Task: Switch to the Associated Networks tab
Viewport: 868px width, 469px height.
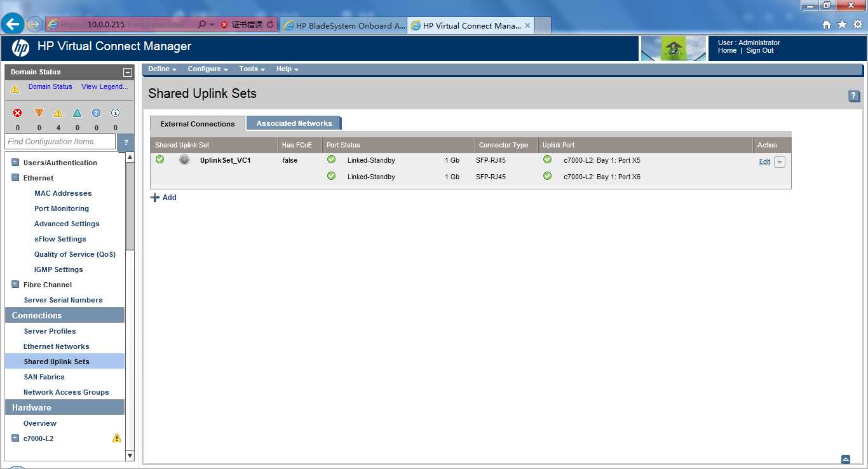Action: coord(294,123)
